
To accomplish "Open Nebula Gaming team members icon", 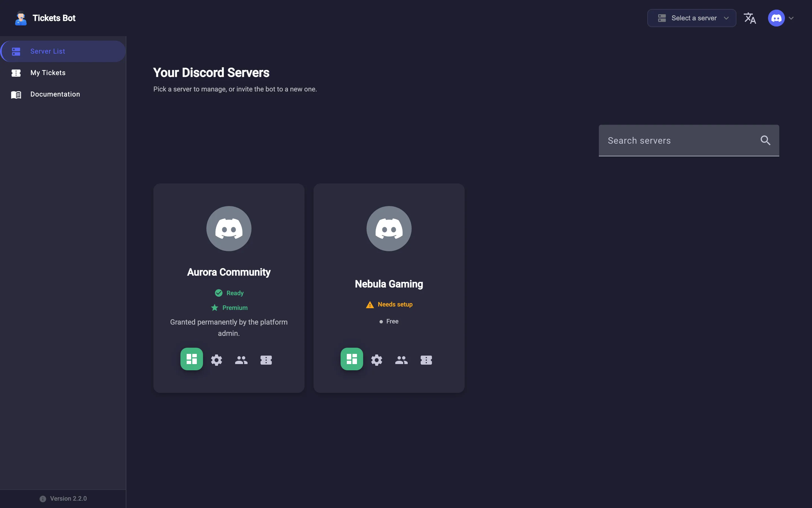I will [401, 360].
